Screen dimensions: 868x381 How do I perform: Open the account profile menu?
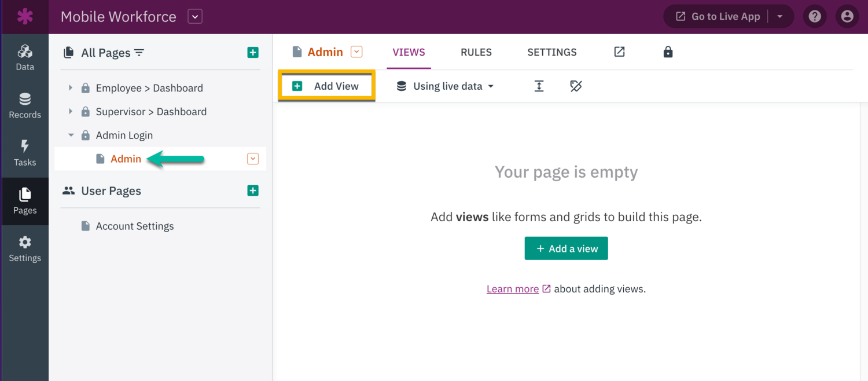(x=847, y=16)
